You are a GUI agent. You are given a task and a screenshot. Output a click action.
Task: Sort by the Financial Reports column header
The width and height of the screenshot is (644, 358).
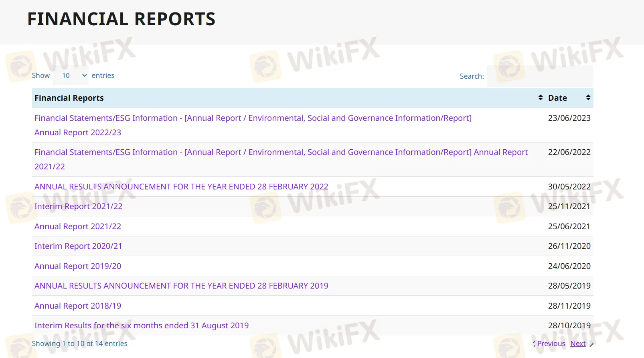point(289,98)
